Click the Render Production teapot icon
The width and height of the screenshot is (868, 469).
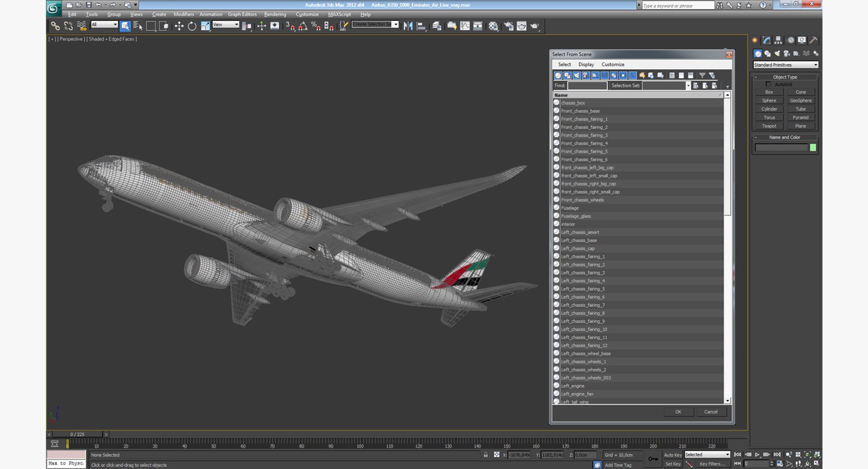[534, 26]
